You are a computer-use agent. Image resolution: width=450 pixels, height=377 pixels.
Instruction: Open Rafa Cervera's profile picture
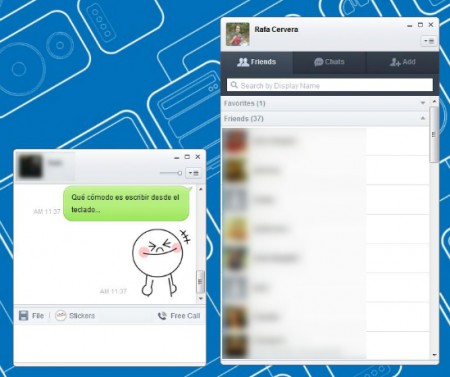tap(238, 34)
